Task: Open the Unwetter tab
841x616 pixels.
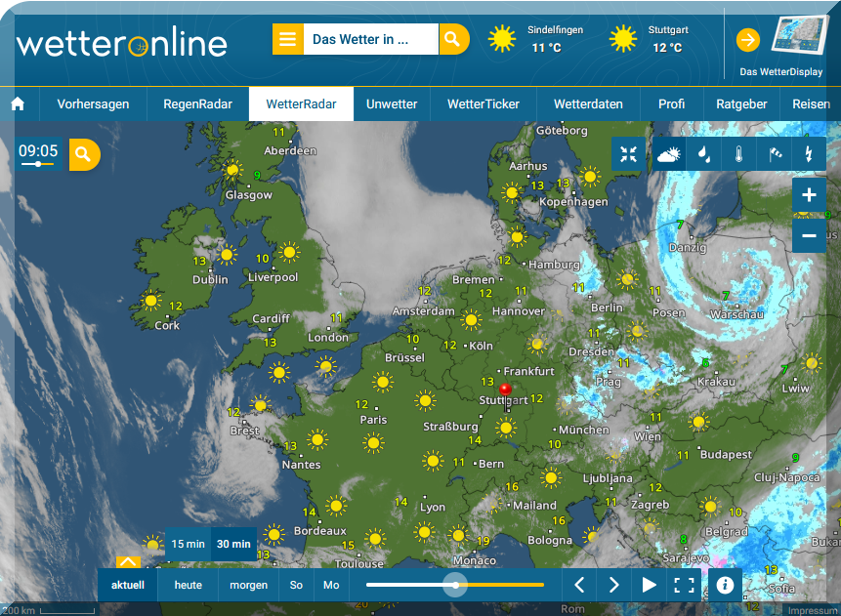Action: pos(392,104)
